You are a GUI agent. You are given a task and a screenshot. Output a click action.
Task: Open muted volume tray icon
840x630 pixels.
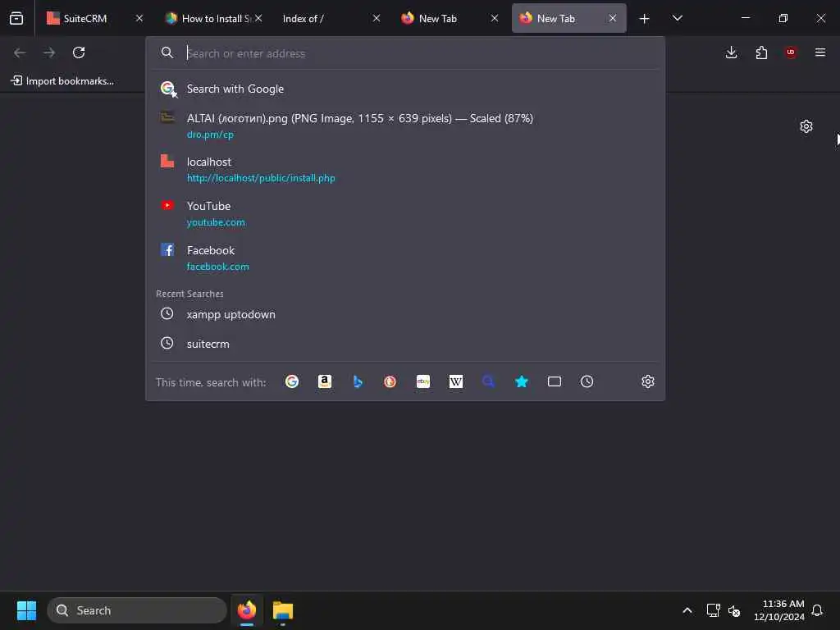tap(734, 610)
